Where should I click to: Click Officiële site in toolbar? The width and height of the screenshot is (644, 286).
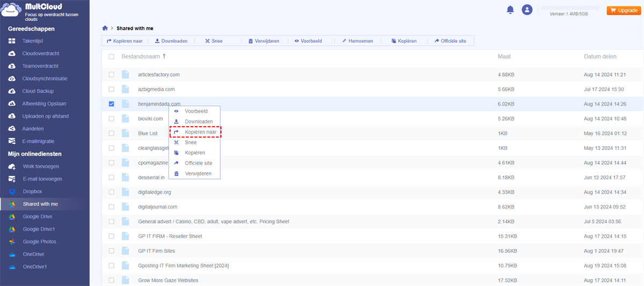point(450,41)
